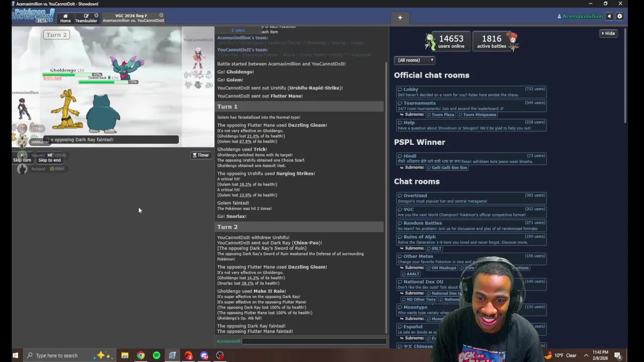Screen dimensions: 644x362
Task: Join the Other Metas chat room
Action: (471, 258)
